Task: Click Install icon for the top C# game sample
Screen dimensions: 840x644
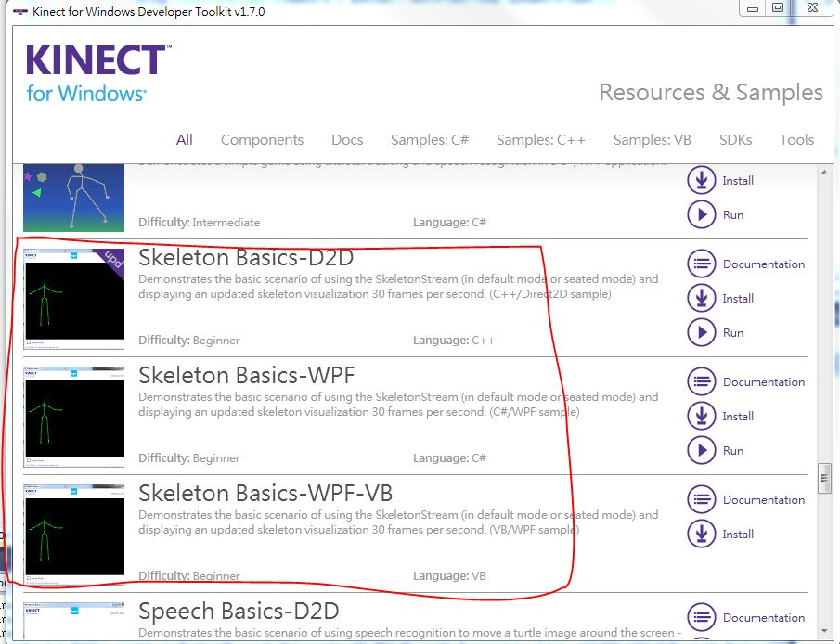Action: 702,180
